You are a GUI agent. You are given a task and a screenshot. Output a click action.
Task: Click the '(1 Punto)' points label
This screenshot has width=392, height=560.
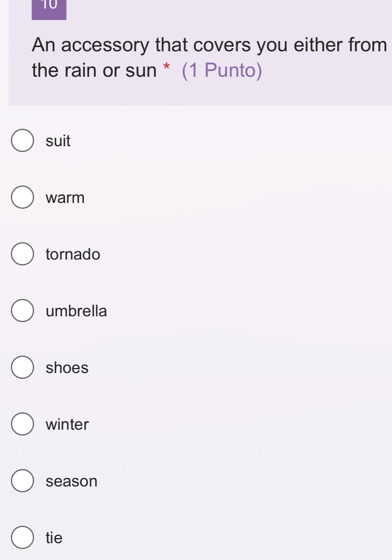[221, 71]
